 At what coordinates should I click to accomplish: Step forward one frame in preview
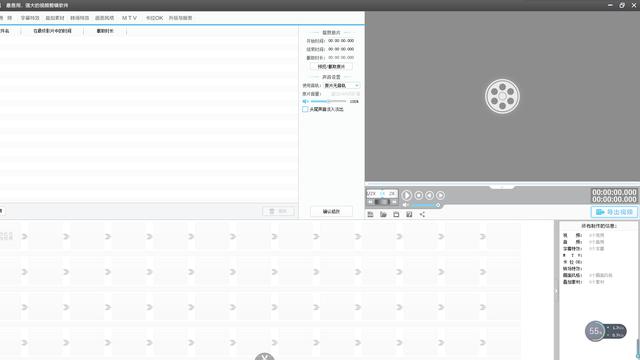(440, 195)
